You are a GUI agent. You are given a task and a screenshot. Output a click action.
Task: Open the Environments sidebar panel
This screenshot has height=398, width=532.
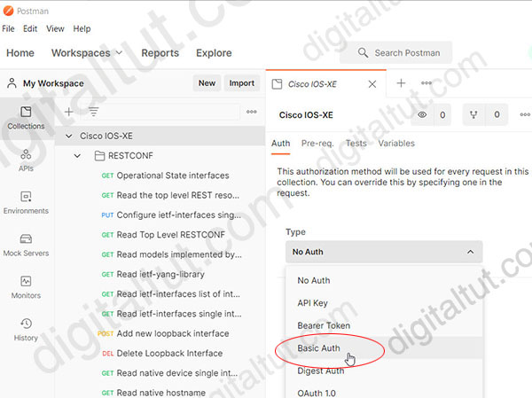click(x=26, y=203)
